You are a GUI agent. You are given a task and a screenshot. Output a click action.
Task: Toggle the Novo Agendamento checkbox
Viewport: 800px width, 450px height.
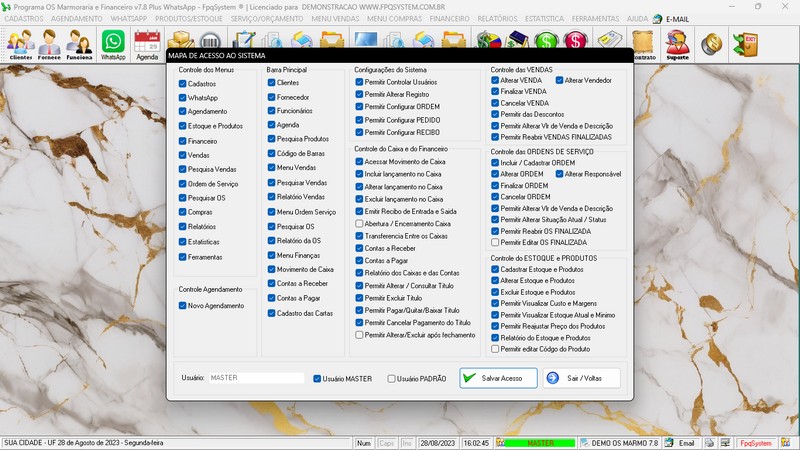point(183,306)
